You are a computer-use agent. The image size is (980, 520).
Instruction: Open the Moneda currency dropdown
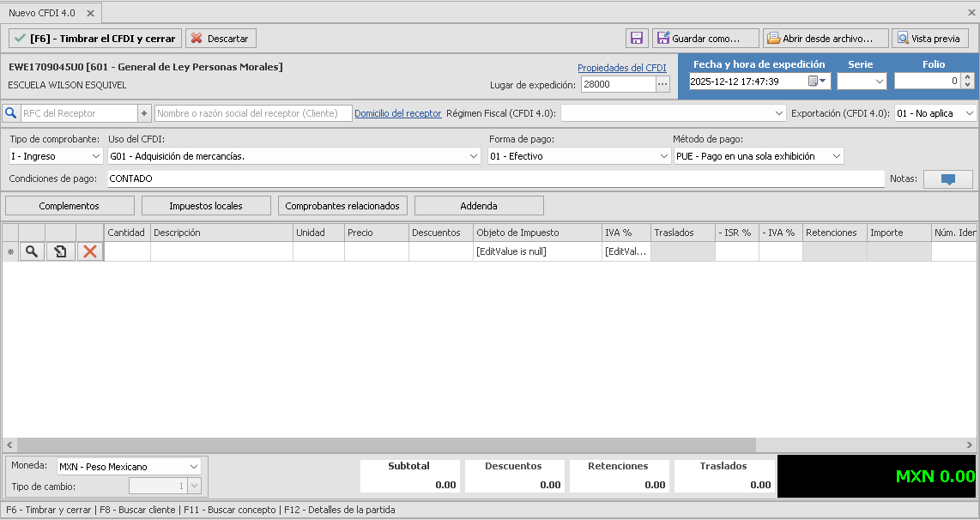tap(192, 467)
